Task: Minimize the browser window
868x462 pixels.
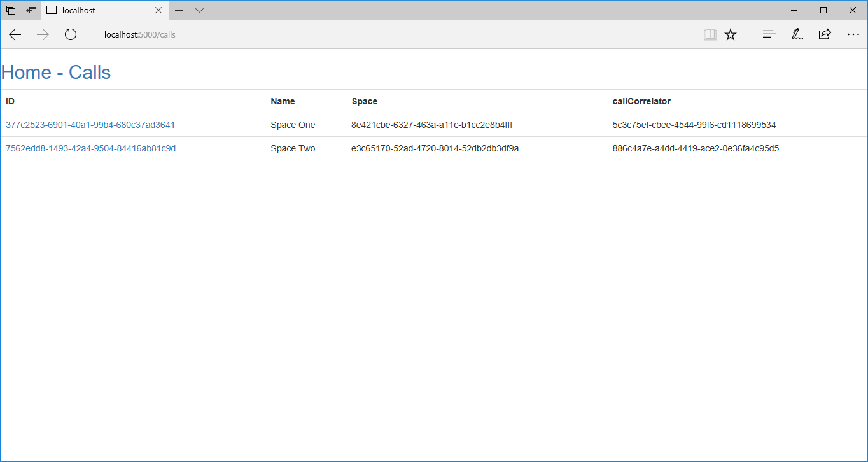Action: pyautogui.click(x=794, y=10)
